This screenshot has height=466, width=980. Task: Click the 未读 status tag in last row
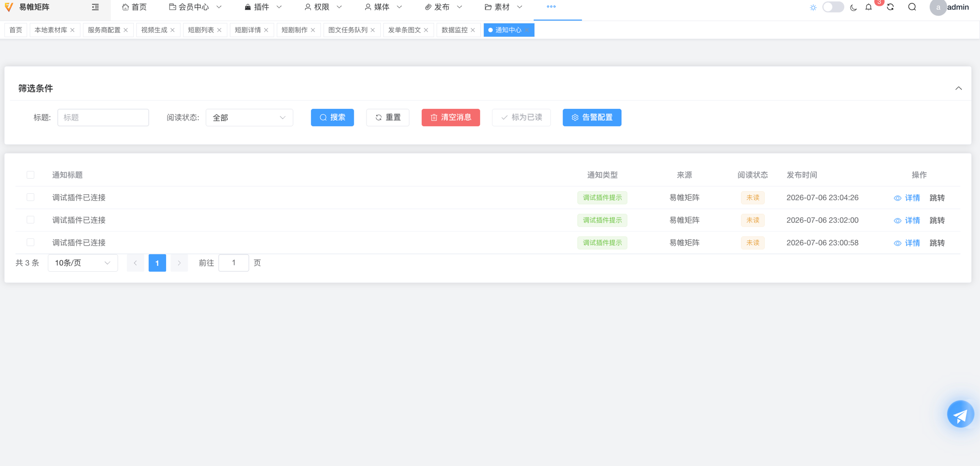coord(753,243)
